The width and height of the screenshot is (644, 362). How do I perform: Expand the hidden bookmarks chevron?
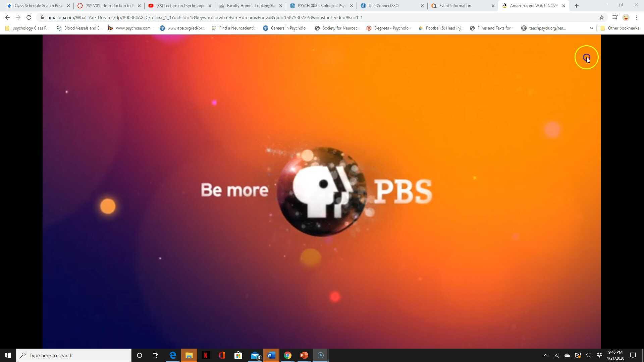coord(591,28)
